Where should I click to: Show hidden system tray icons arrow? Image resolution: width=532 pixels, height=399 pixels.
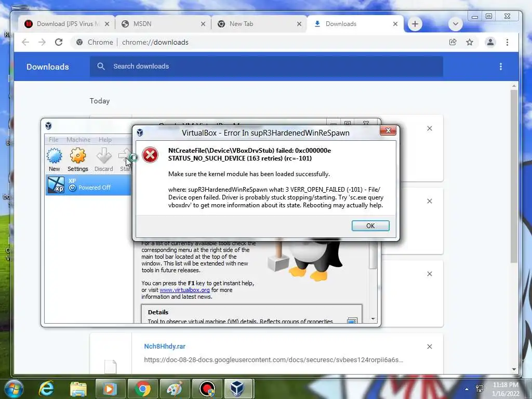467,389
